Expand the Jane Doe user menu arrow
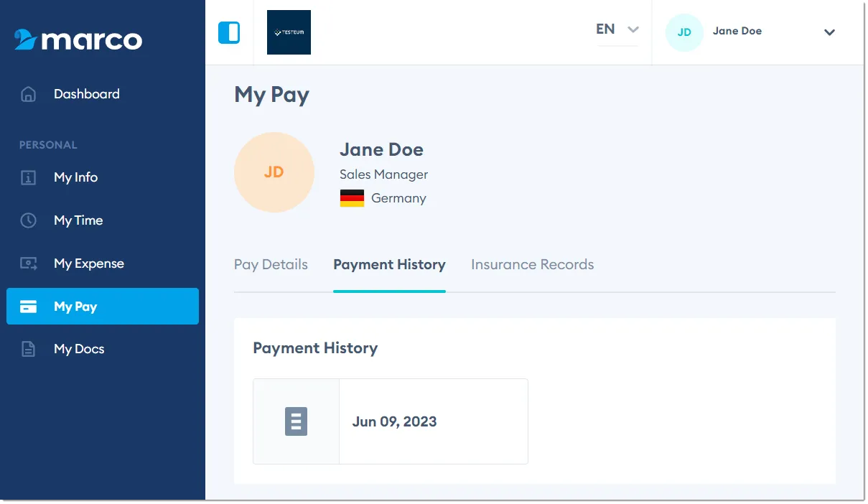Image resolution: width=868 pixels, height=504 pixels. pos(829,32)
